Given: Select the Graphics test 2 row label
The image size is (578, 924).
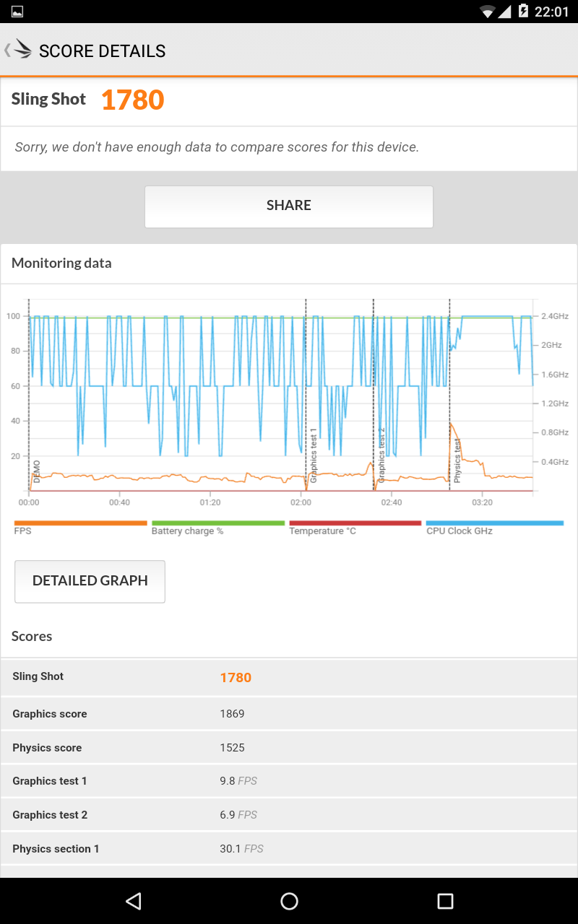Looking at the screenshot, I should coord(50,815).
